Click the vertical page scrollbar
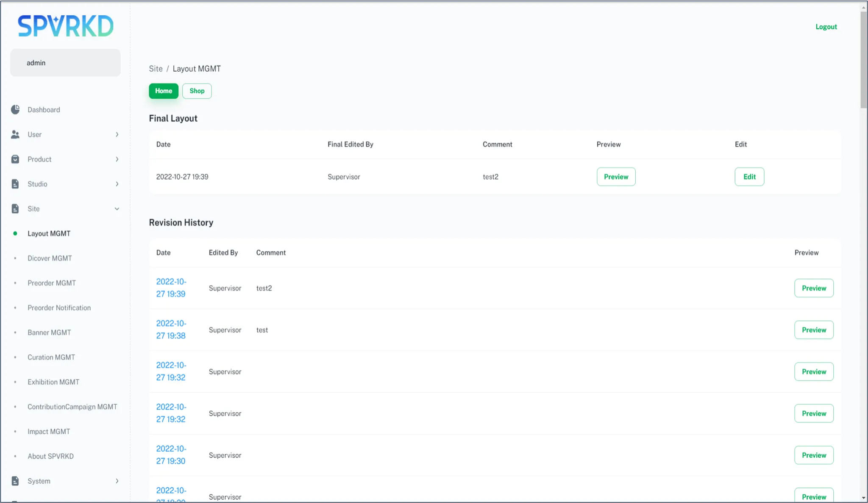 863,59
